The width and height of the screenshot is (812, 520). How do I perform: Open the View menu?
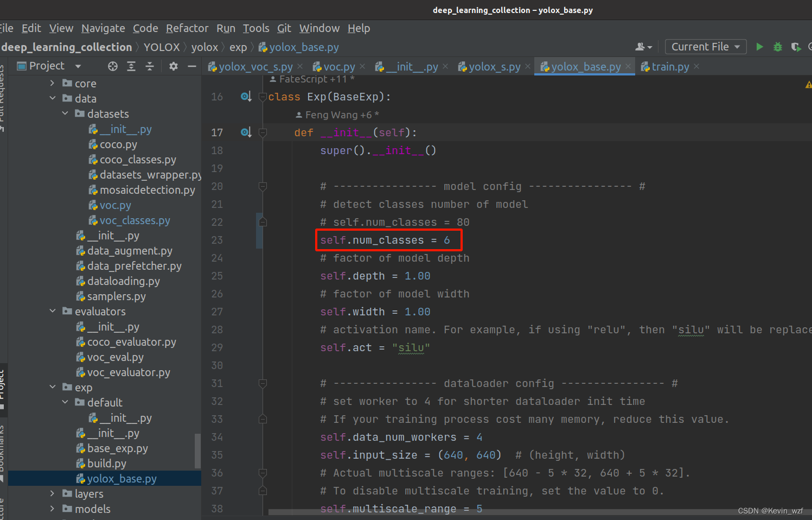(x=61, y=28)
